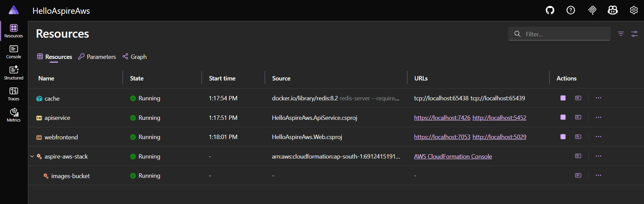Collapse the aspire-aws-stack row

(x=32, y=156)
